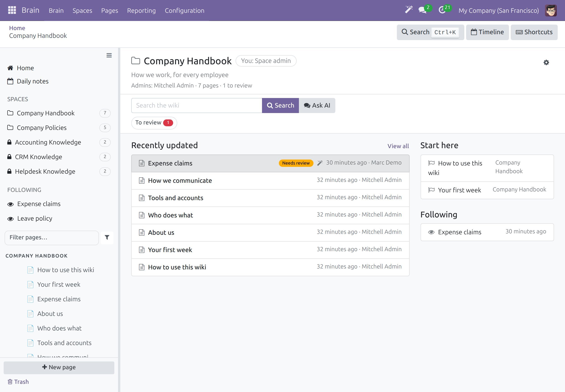Click the Home house icon in sidebar
Screen dimensions: 565x392
(10, 68)
